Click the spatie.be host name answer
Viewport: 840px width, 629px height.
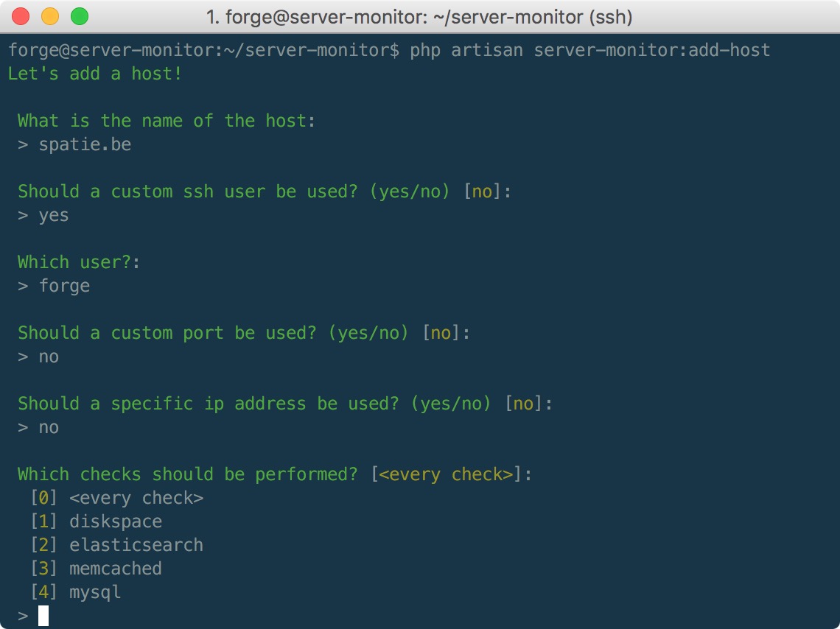pos(85,144)
